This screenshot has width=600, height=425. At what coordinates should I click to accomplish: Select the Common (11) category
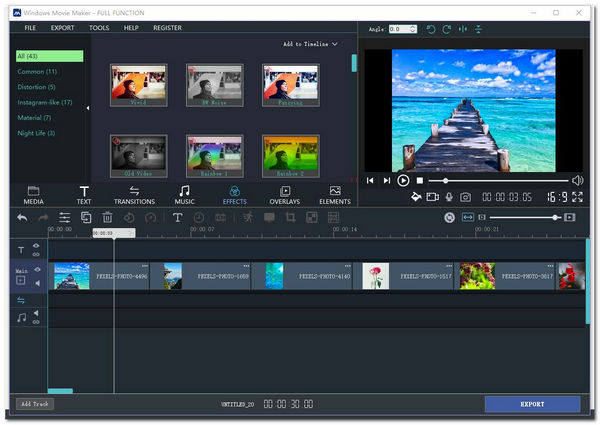click(x=37, y=72)
